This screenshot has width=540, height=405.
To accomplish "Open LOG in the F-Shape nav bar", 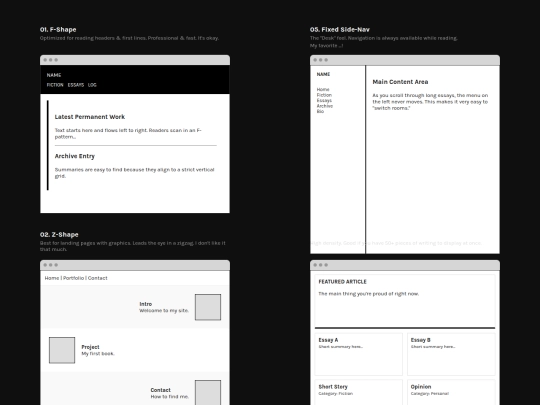I will tap(92, 85).
